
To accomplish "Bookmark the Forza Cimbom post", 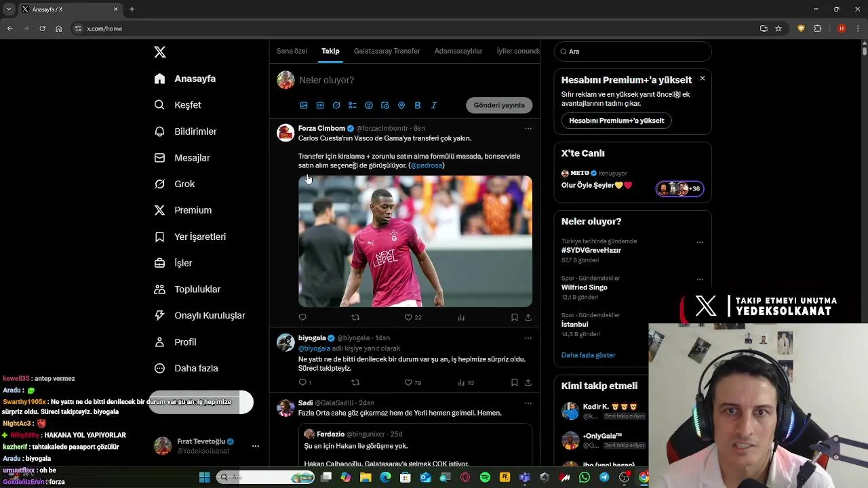I will [515, 317].
